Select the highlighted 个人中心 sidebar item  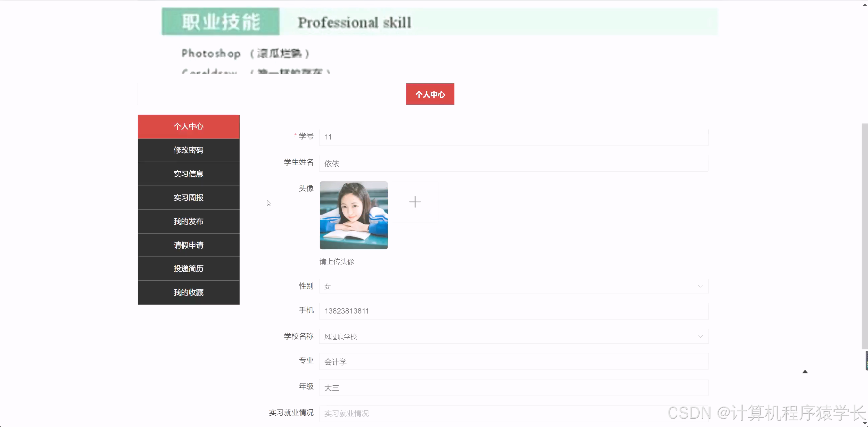point(188,126)
